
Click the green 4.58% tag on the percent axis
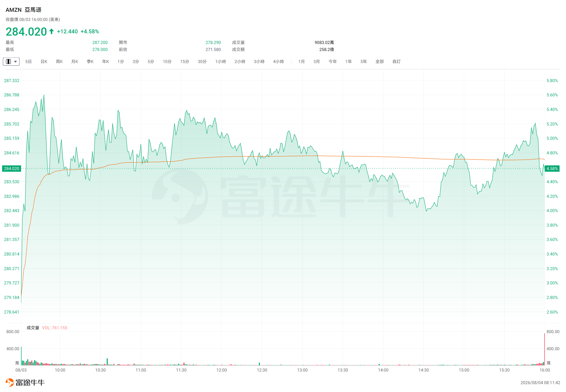point(552,168)
